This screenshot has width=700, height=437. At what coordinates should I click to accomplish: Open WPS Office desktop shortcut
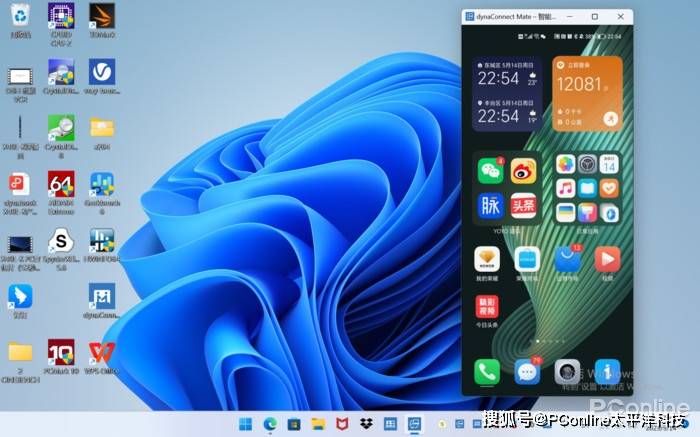[x=102, y=354]
